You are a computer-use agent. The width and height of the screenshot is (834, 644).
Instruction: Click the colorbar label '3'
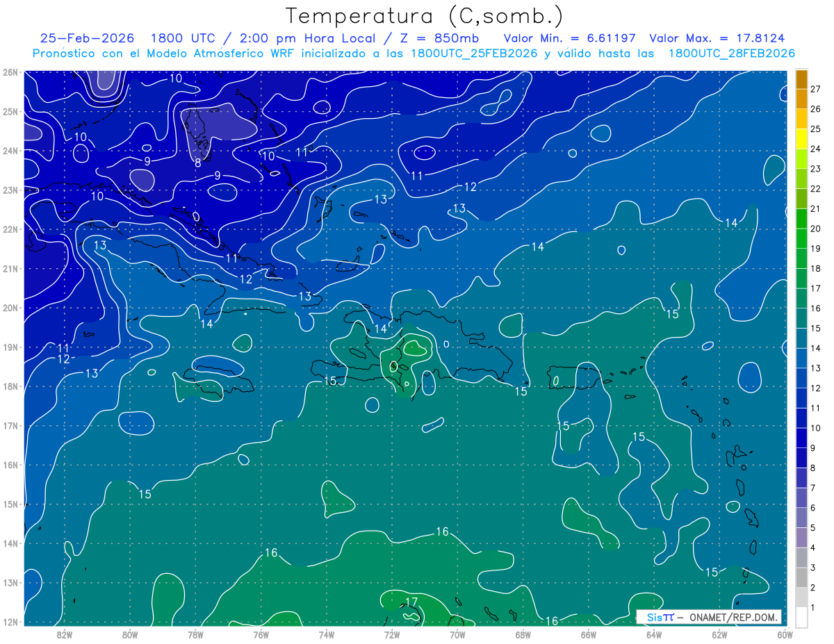(x=813, y=568)
